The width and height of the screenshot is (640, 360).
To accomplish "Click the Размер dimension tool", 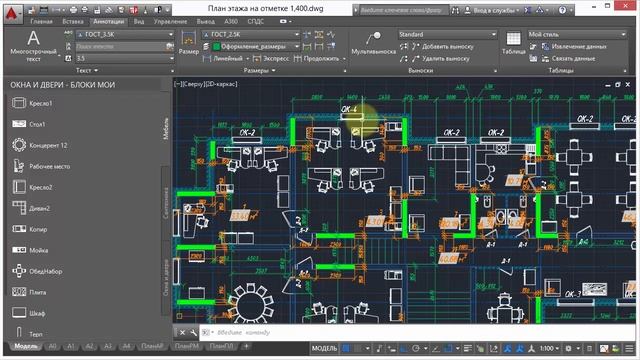I will click(189, 43).
